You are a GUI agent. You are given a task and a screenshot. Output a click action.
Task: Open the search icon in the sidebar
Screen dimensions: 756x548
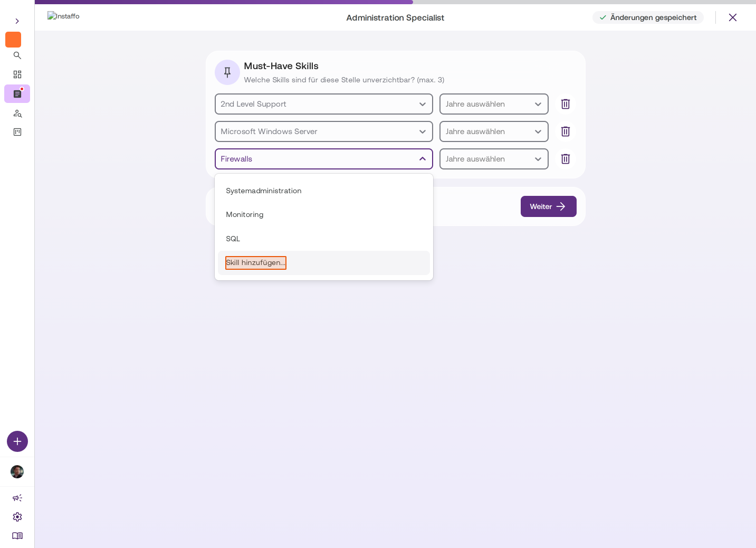tap(17, 55)
